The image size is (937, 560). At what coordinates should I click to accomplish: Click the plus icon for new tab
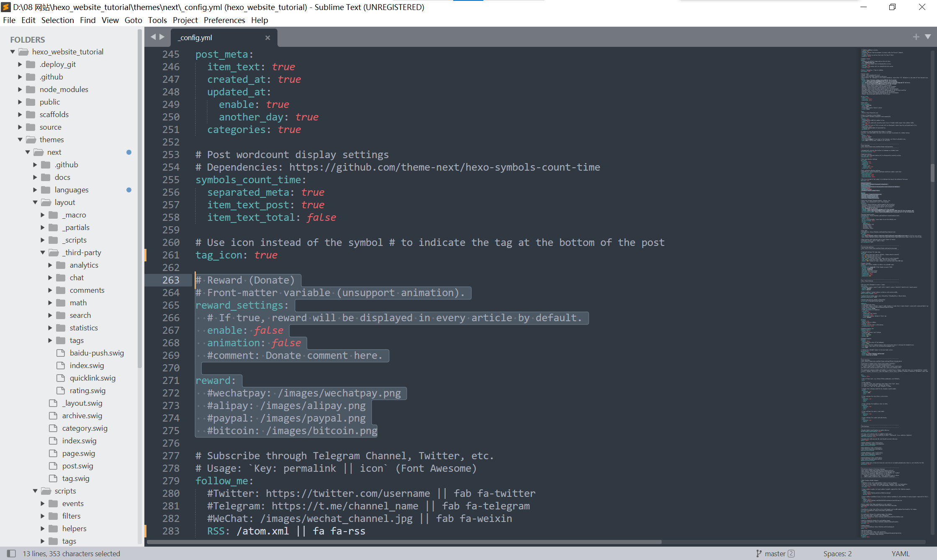coord(916,37)
